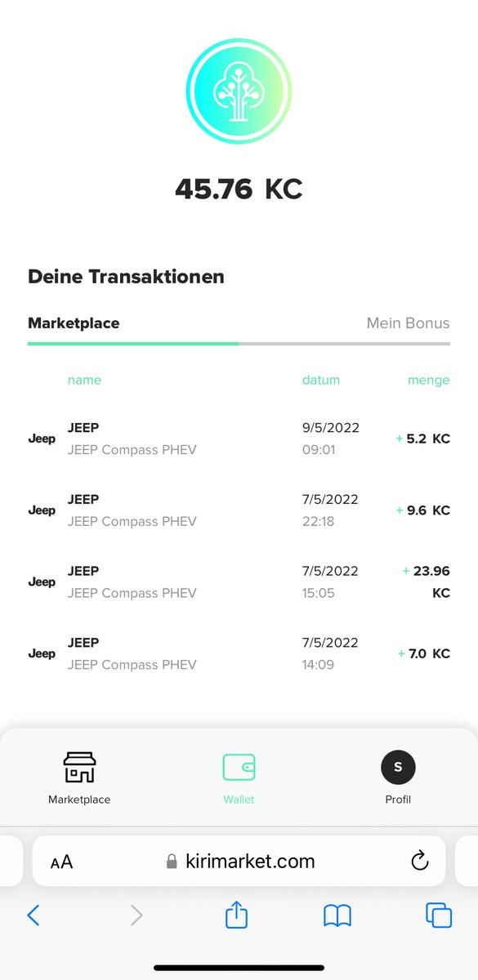Click the name column header

[x=84, y=380]
